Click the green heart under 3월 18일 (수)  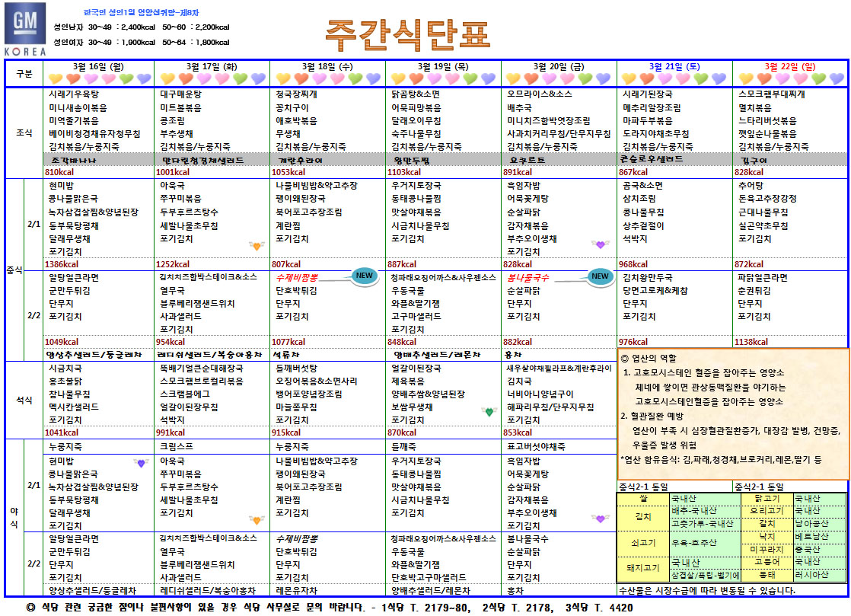356,78
